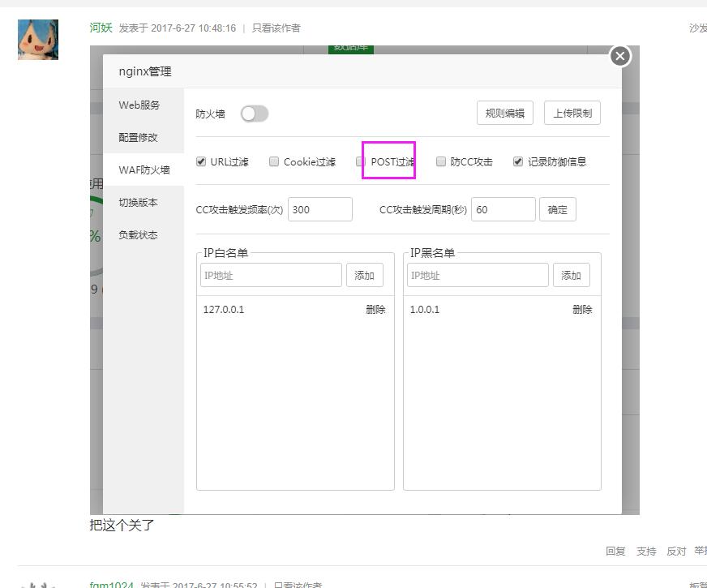This screenshot has width=707, height=588.
Task: Select the WAF防火墙 tab
Action: pos(144,170)
